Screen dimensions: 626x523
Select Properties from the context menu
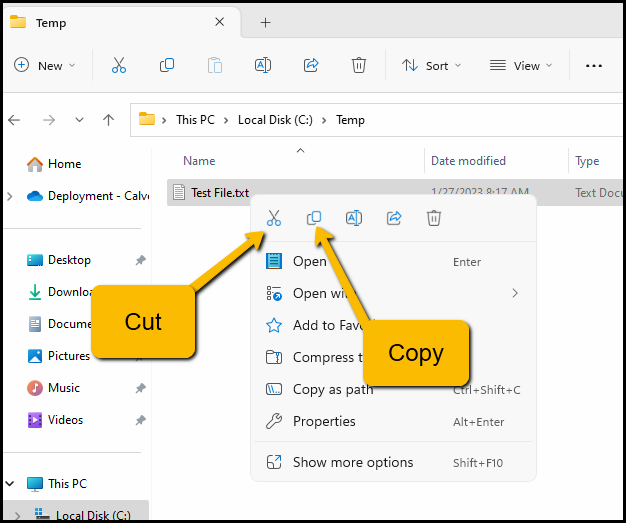click(x=324, y=421)
